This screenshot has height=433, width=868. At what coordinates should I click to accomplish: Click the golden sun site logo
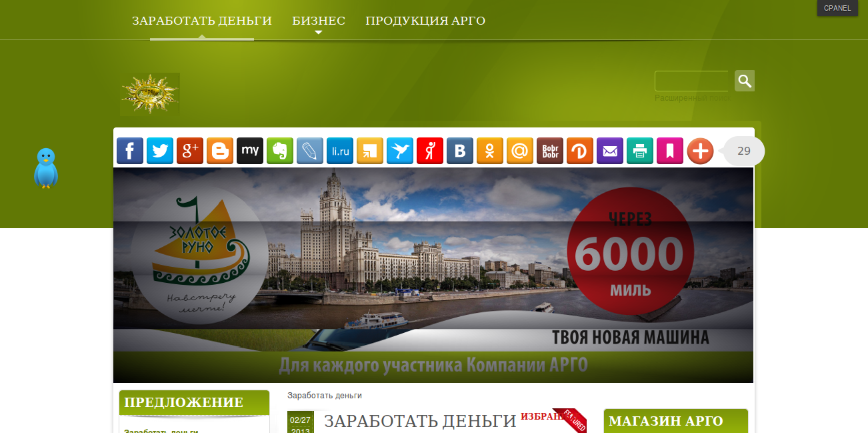150,94
